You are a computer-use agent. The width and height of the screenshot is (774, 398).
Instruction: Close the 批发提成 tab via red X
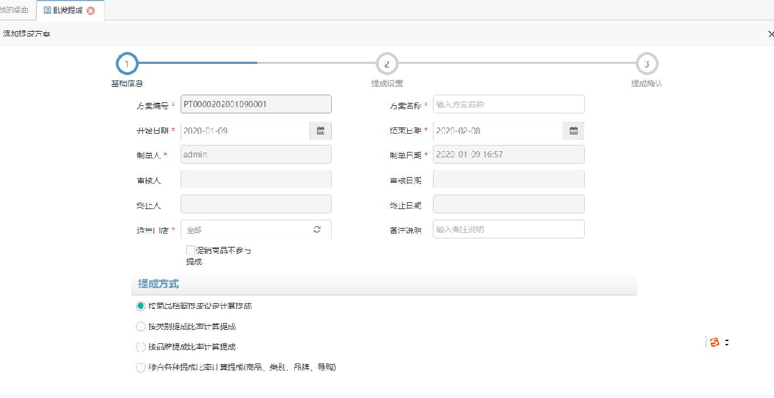tap(91, 10)
